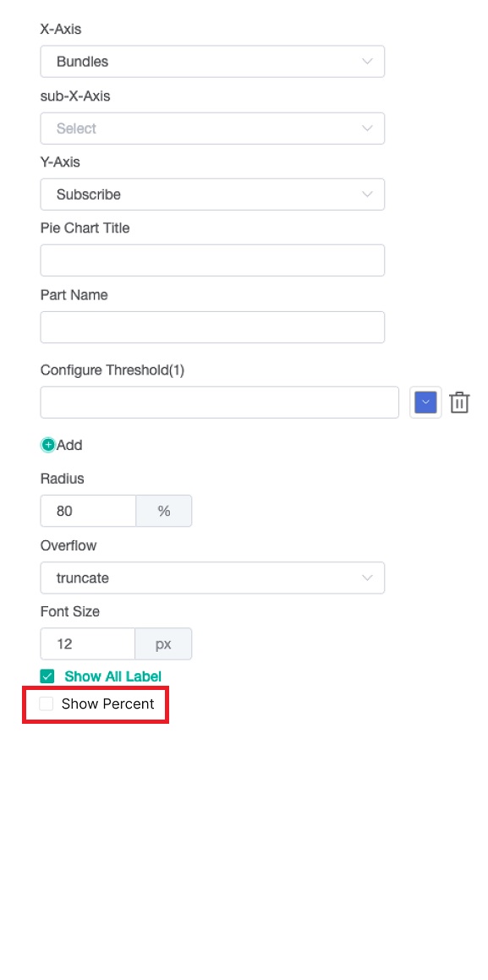
Task: Open the X-Axis Bundles dropdown
Action: (x=212, y=61)
